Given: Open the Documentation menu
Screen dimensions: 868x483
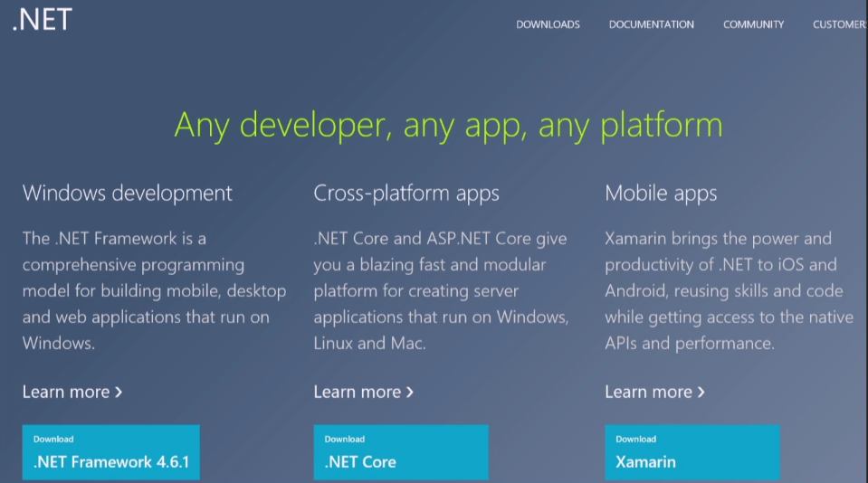Looking at the screenshot, I should click(x=651, y=24).
